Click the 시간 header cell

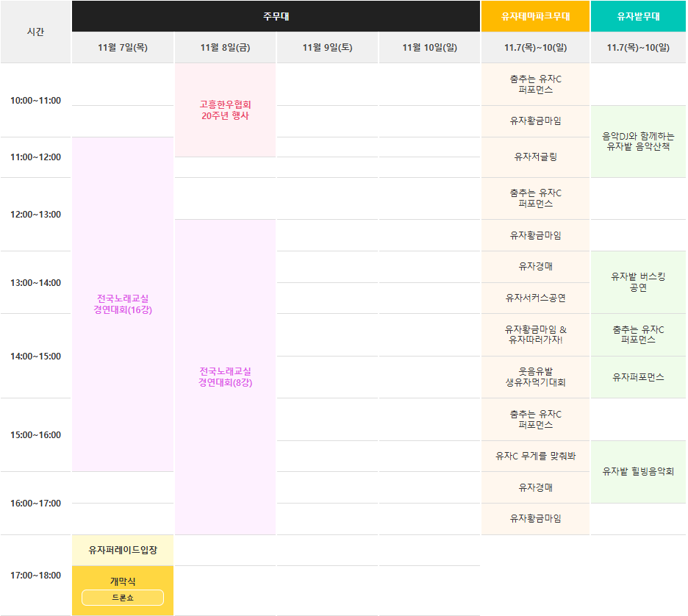(35, 32)
